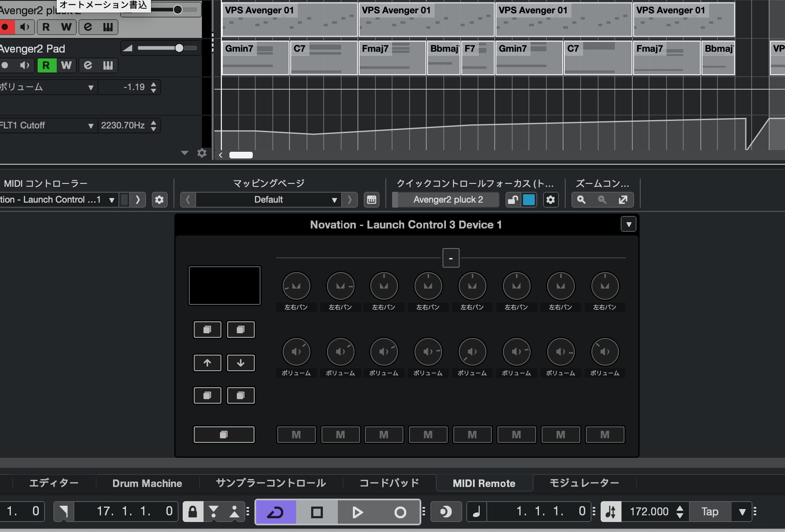Toggle the quick control focus lock
This screenshot has width=785, height=532.
(x=513, y=200)
